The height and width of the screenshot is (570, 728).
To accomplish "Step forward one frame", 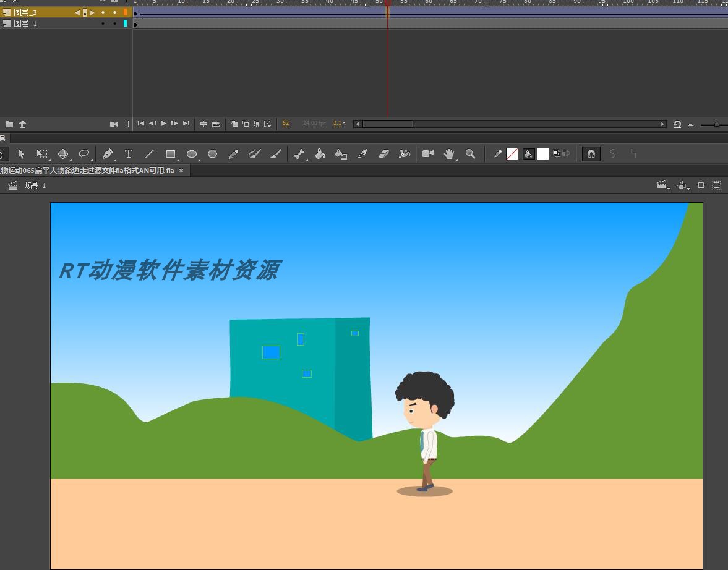I will [174, 124].
